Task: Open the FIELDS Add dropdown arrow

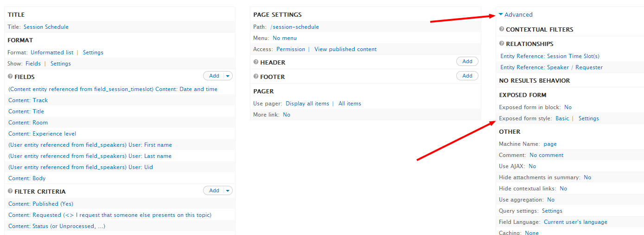Action: click(228, 76)
